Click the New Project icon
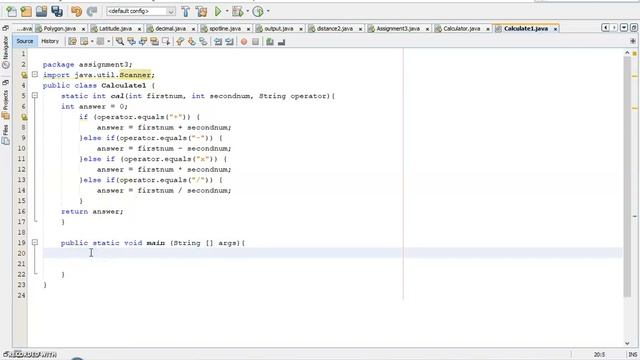Viewport: 640px width, 360px height. pos(26,11)
